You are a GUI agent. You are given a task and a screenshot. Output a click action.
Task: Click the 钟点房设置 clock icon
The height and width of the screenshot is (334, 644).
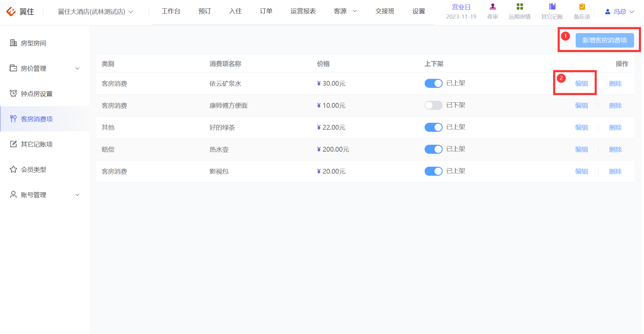13,94
